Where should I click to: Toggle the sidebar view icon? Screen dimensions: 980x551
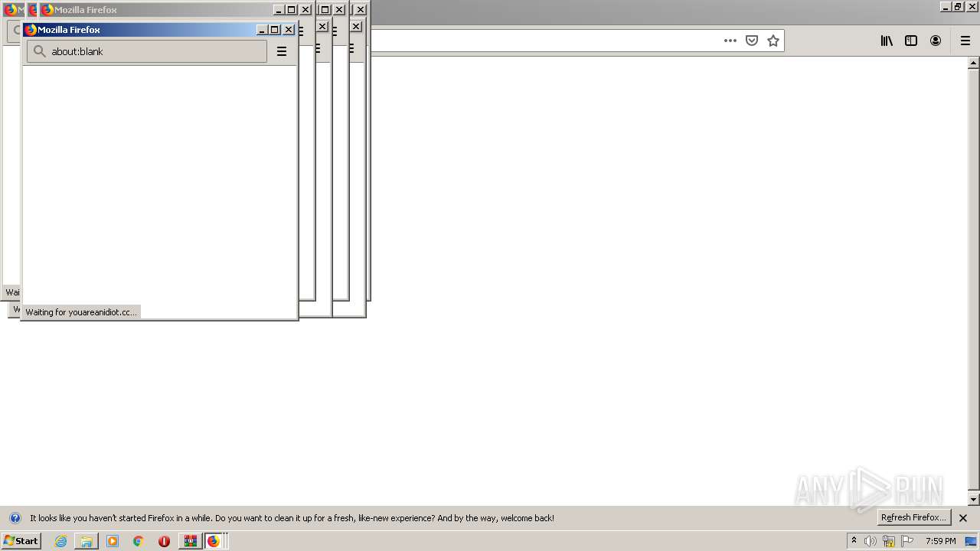(x=911, y=41)
